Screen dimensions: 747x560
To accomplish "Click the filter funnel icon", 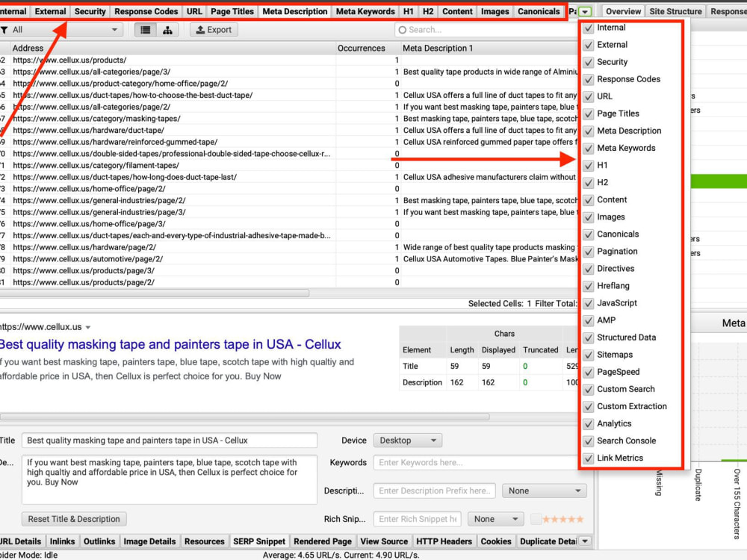I will pyautogui.click(x=4, y=30).
